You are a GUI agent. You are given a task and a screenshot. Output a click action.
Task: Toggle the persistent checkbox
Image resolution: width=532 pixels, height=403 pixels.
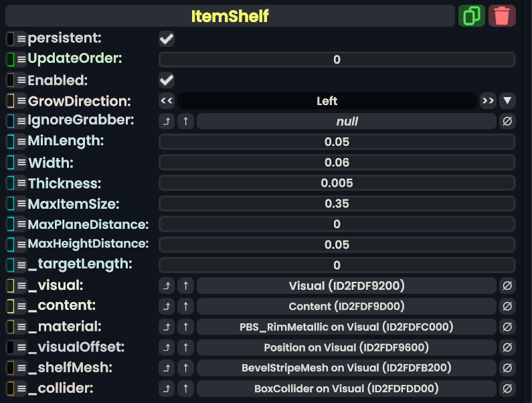(167, 39)
